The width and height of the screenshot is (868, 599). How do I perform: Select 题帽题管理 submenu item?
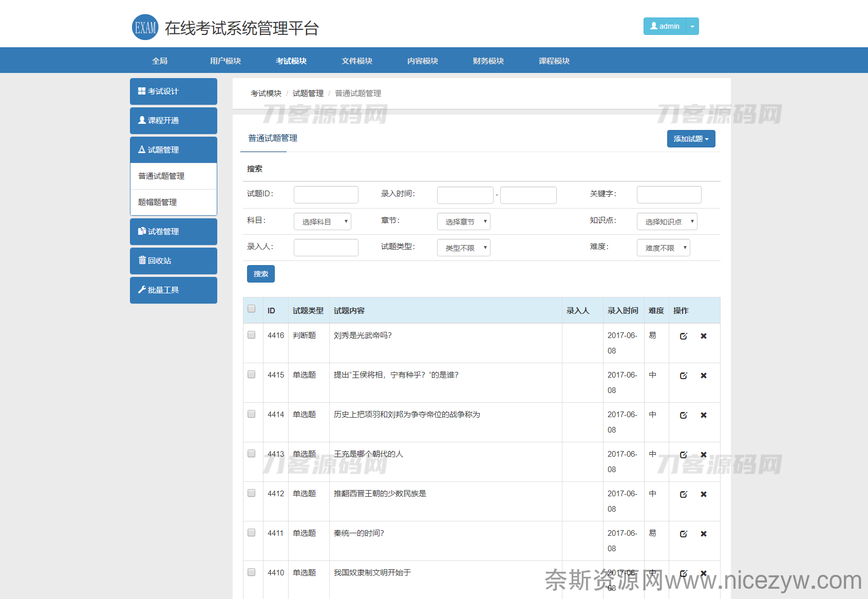click(x=174, y=202)
